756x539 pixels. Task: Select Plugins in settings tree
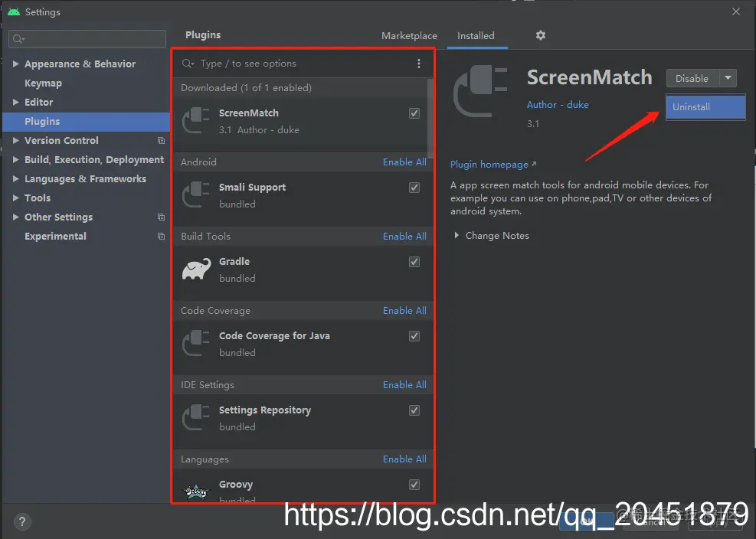click(86, 122)
